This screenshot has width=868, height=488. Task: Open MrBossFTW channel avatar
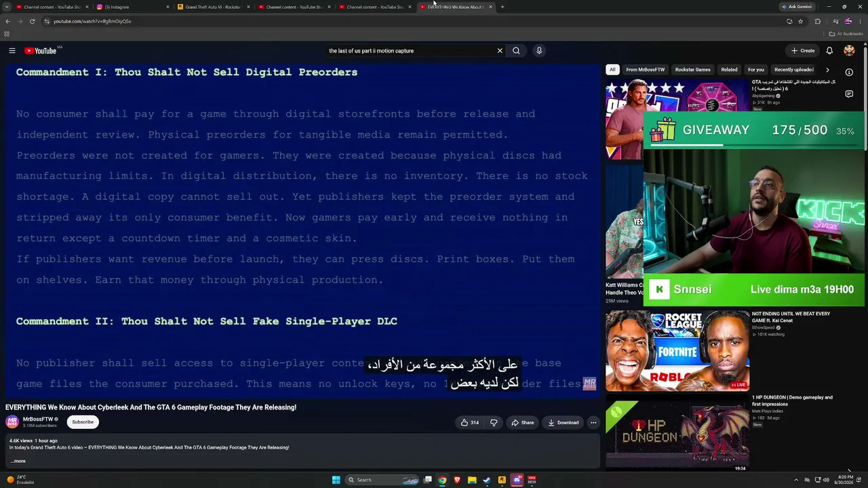click(12, 422)
